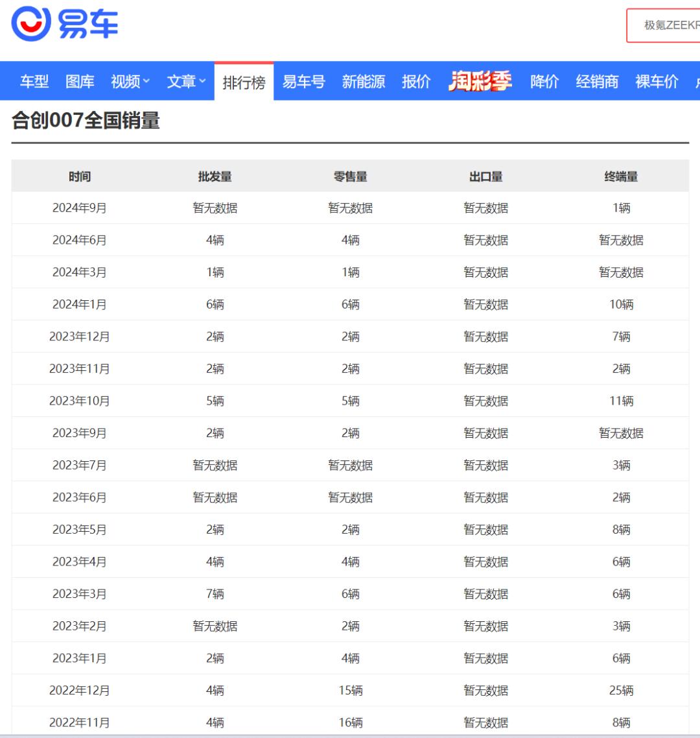Click 暂无数据 出口量 in 2024年9月 row
This screenshot has height=738, width=700.
tap(486, 208)
